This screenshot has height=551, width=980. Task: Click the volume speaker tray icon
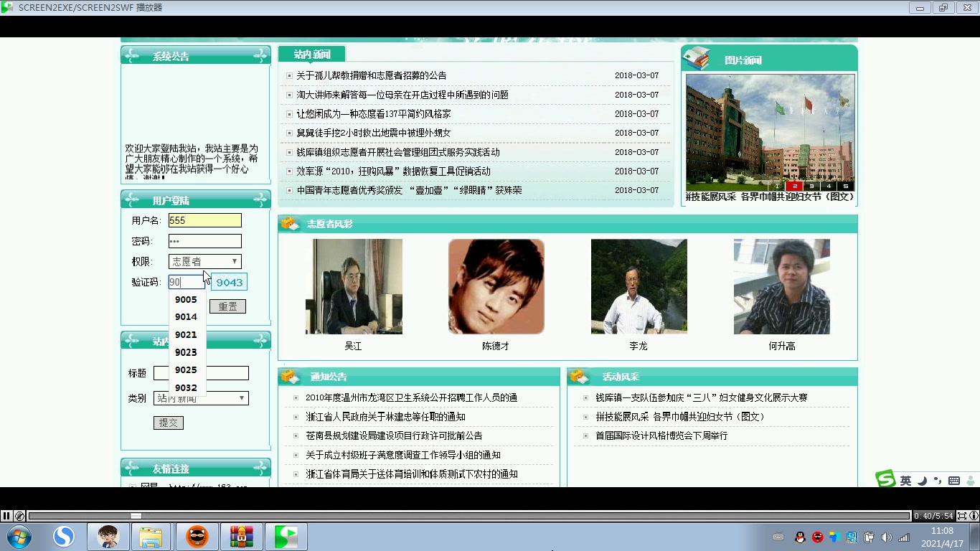tap(887, 537)
